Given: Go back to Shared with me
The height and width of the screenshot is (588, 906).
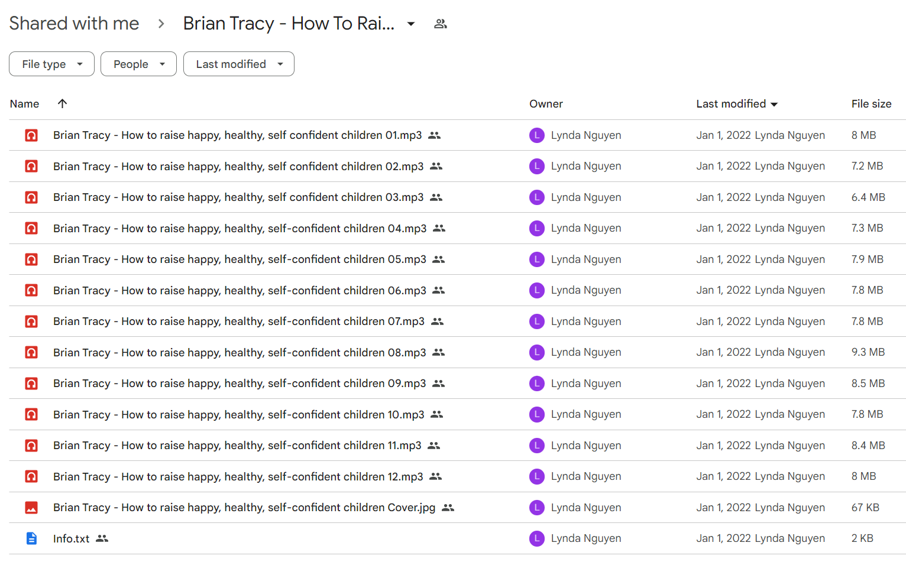Looking at the screenshot, I should (75, 23).
